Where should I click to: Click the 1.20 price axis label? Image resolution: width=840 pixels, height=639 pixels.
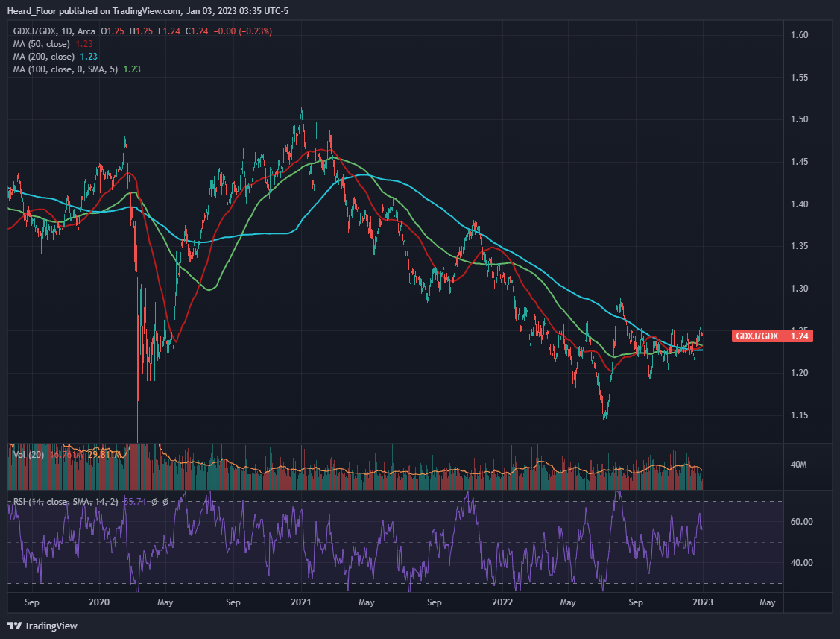(x=799, y=373)
